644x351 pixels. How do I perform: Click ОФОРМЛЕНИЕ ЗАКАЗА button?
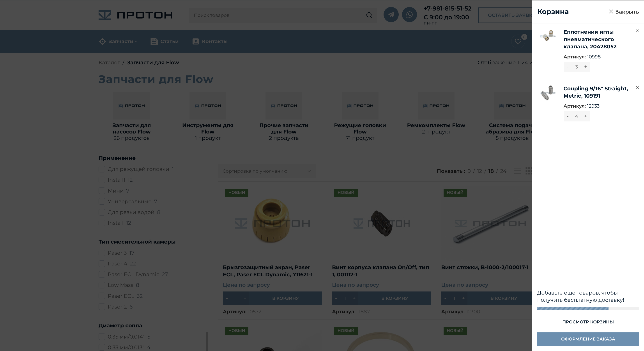tap(588, 339)
